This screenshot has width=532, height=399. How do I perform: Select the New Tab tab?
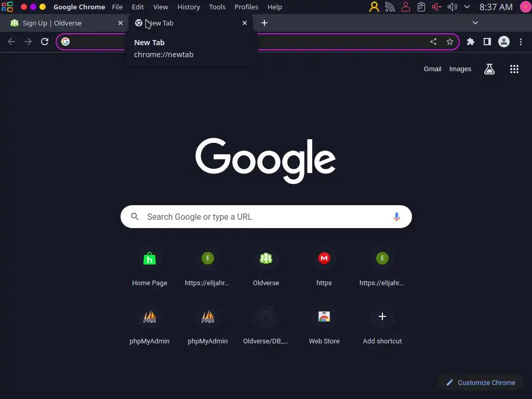[x=191, y=23]
